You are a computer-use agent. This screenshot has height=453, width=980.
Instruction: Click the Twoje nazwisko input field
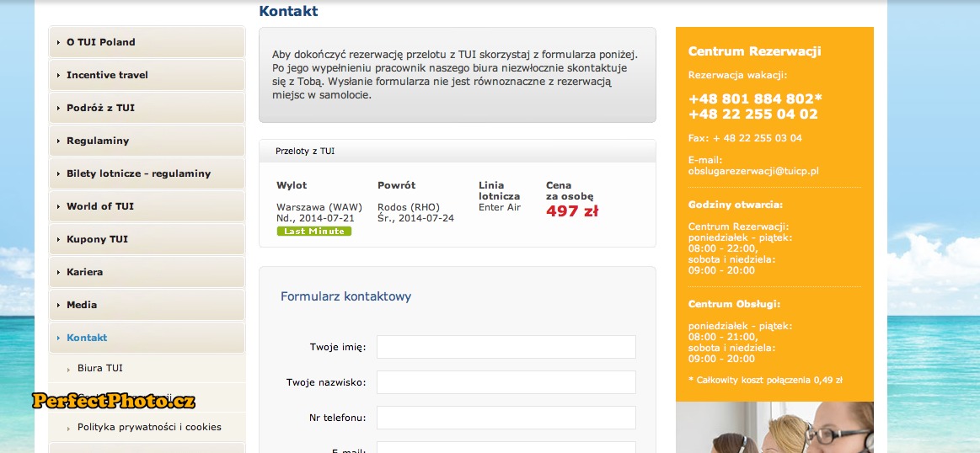point(506,382)
